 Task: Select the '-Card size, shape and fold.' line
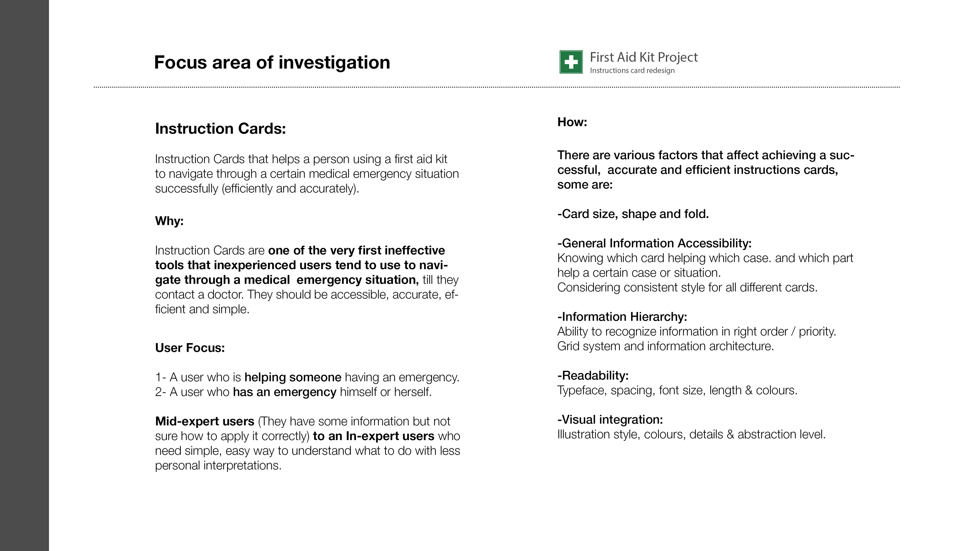click(x=633, y=214)
